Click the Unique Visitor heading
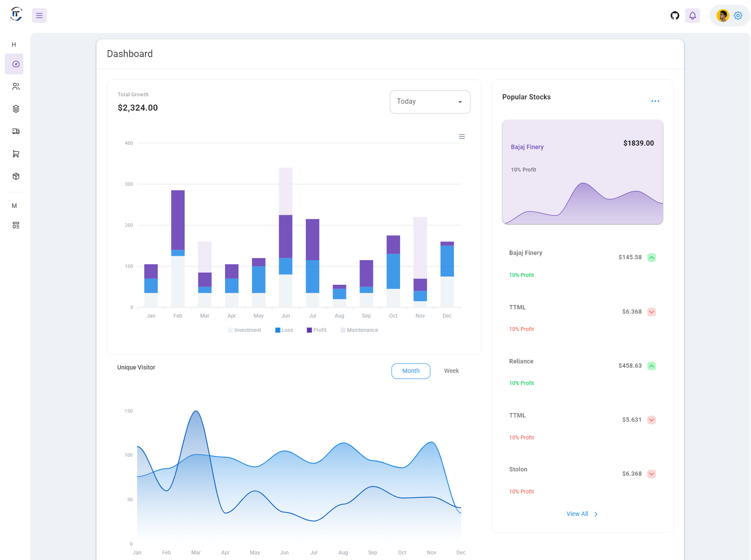The image size is (751, 560). (x=136, y=367)
